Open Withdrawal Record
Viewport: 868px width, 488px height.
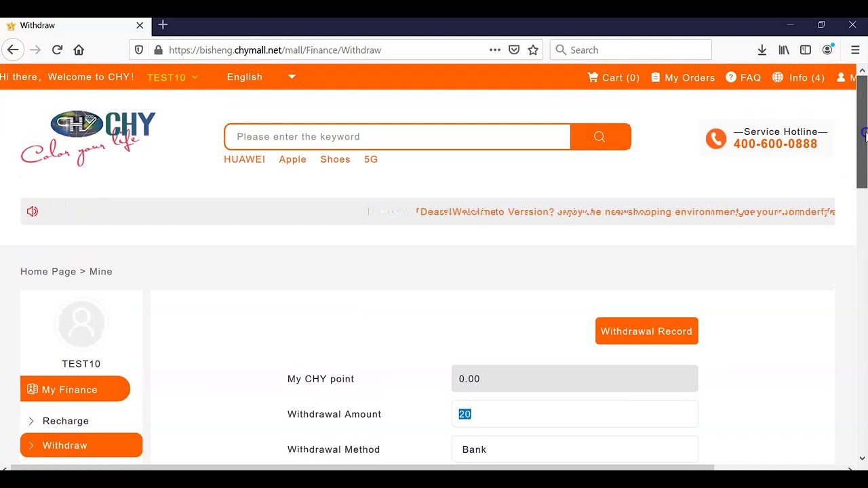646,331
